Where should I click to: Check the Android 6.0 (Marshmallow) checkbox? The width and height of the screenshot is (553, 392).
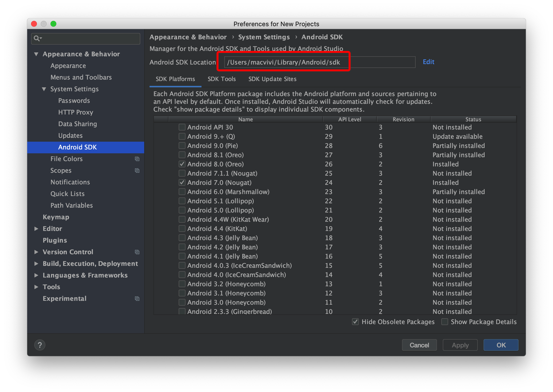tap(182, 192)
